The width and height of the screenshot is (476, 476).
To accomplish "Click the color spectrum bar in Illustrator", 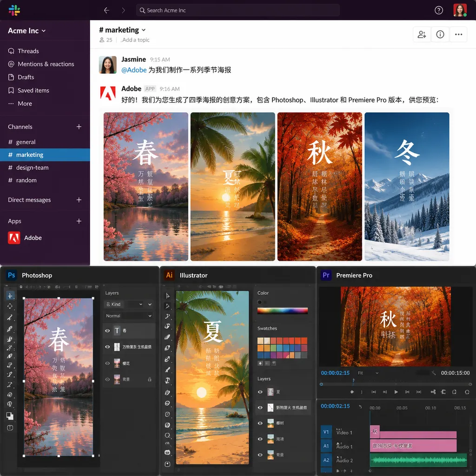I will click(x=282, y=311).
